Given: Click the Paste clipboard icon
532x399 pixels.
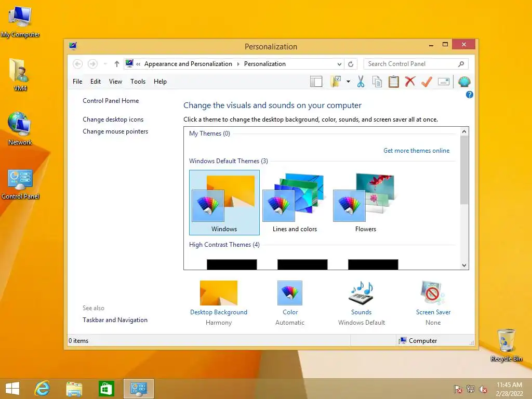Looking at the screenshot, I should [x=394, y=82].
